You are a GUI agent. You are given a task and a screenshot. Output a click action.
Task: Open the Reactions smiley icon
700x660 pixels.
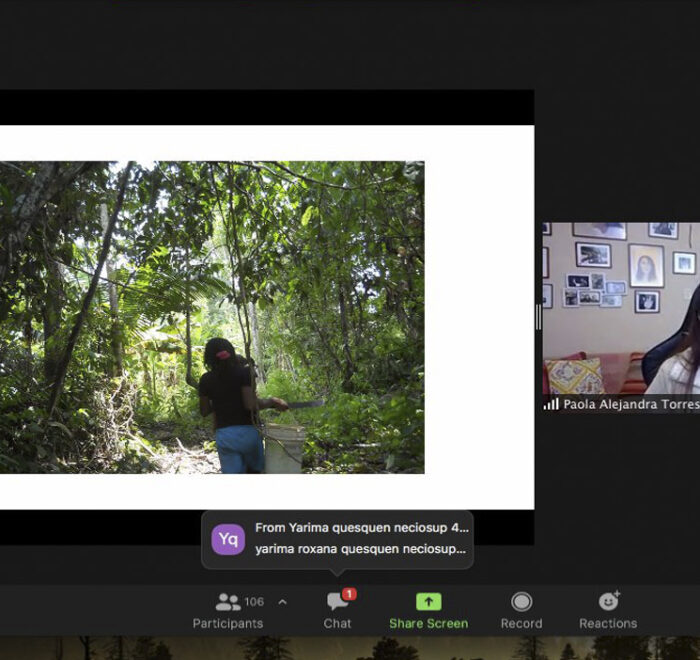[x=608, y=601]
